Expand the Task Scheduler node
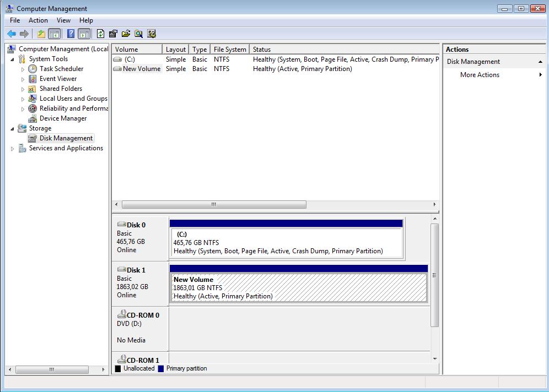The width and height of the screenshot is (549, 392). [x=23, y=69]
